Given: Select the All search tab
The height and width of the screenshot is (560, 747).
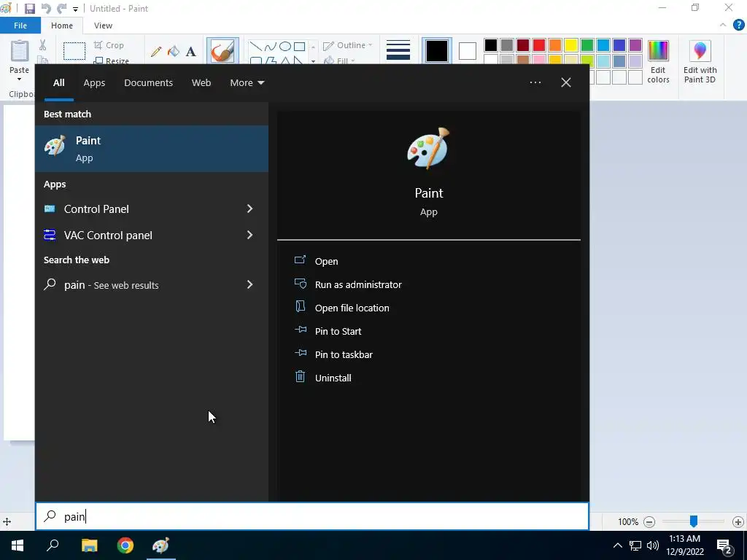Looking at the screenshot, I should click(x=58, y=83).
